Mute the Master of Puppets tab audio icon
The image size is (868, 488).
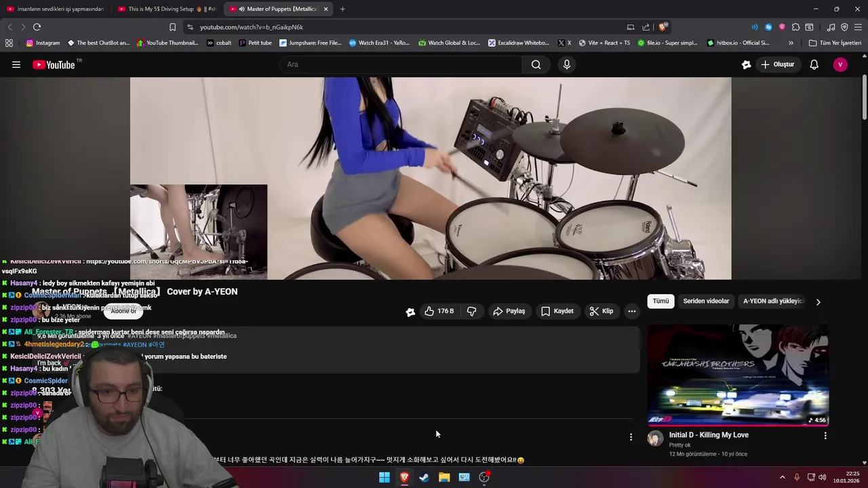click(x=242, y=9)
